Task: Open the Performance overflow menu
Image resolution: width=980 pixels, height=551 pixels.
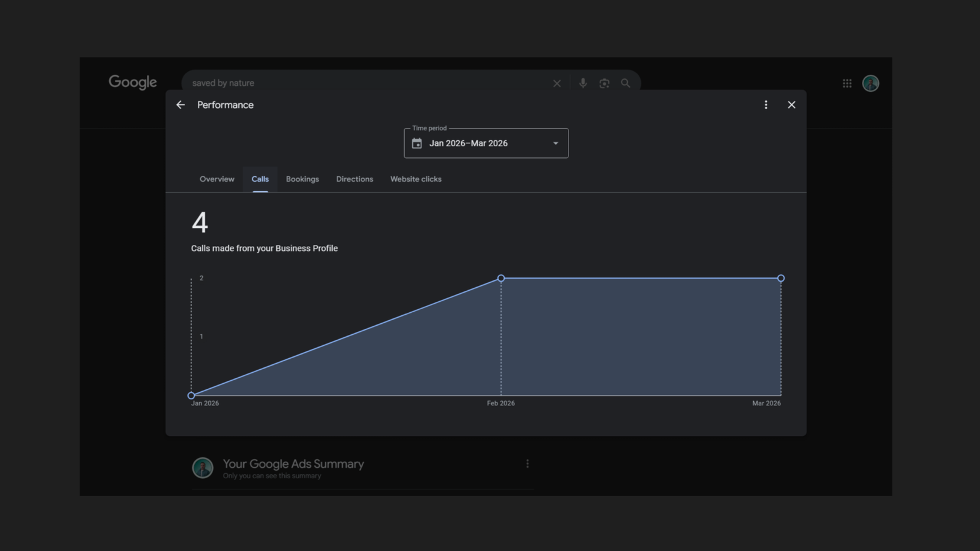Action: pyautogui.click(x=766, y=105)
